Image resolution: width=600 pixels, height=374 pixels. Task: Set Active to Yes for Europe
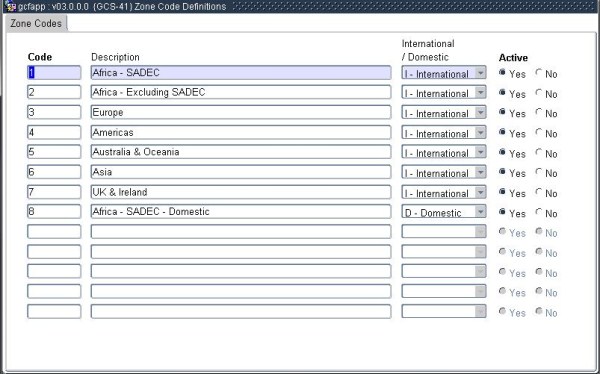pyautogui.click(x=502, y=112)
